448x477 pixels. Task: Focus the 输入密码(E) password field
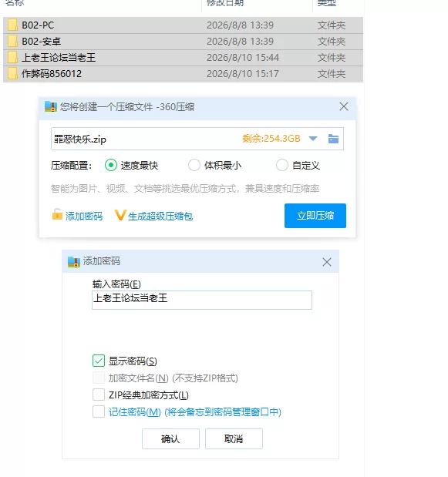[x=202, y=300]
